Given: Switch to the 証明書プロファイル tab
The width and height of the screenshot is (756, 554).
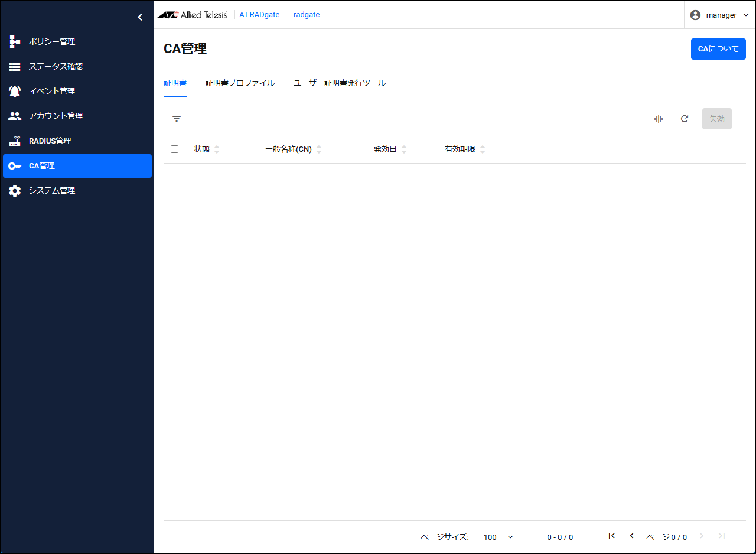Looking at the screenshot, I should (240, 83).
